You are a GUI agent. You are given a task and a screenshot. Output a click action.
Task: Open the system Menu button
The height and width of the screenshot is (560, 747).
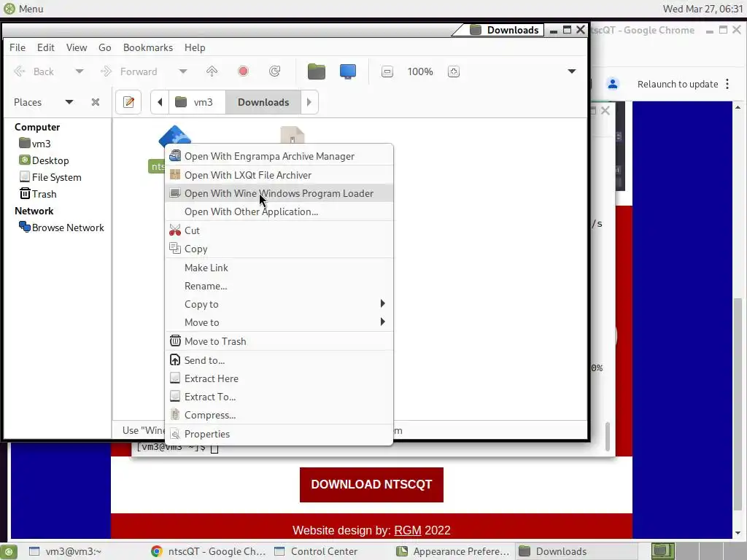pos(23,9)
